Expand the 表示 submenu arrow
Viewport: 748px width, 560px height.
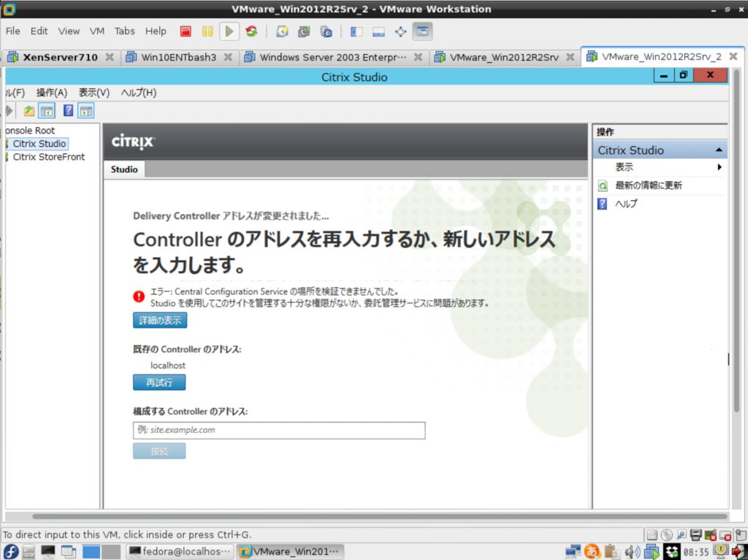(x=719, y=167)
